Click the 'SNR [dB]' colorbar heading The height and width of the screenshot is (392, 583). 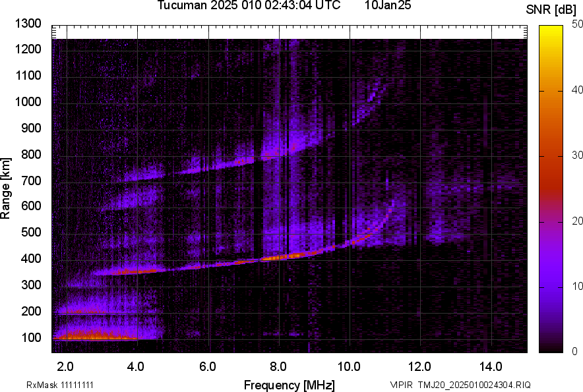pos(552,9)
